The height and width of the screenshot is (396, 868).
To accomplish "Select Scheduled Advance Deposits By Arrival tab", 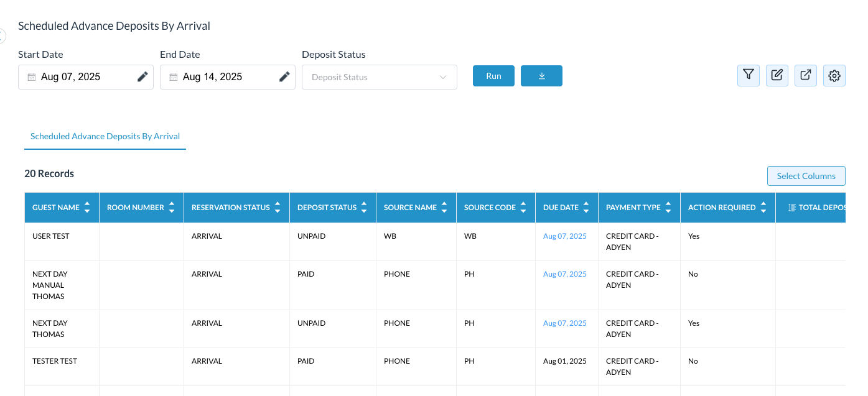I will [105, 136].
